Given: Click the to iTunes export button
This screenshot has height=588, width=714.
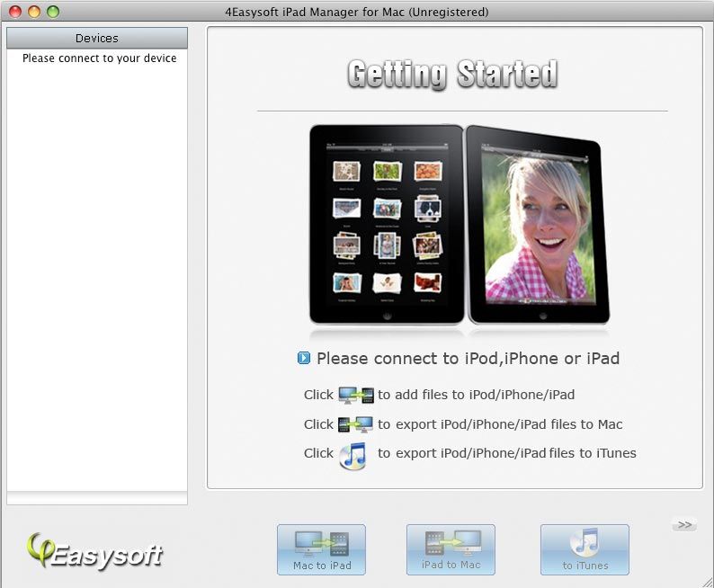Looking at the screenshot, I should 585,549.
